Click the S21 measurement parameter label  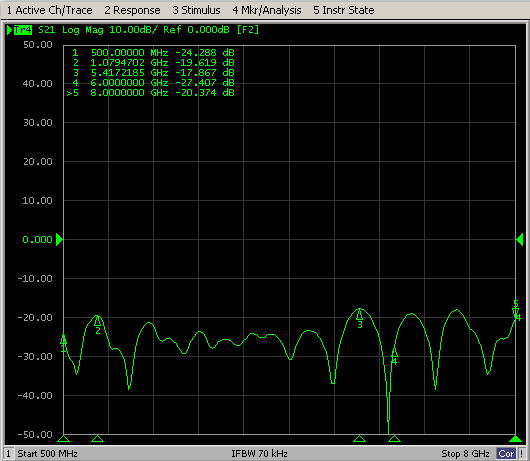(x=47, y=30)
